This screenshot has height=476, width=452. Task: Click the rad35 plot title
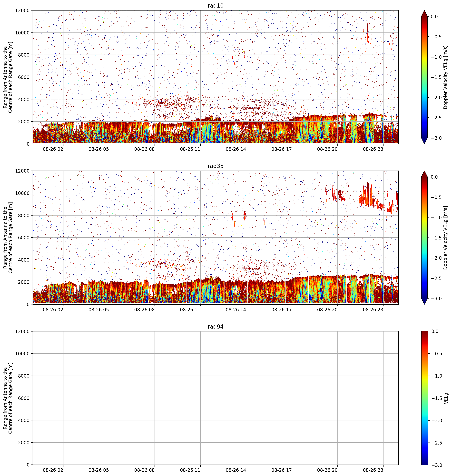[x=215, y=166]
